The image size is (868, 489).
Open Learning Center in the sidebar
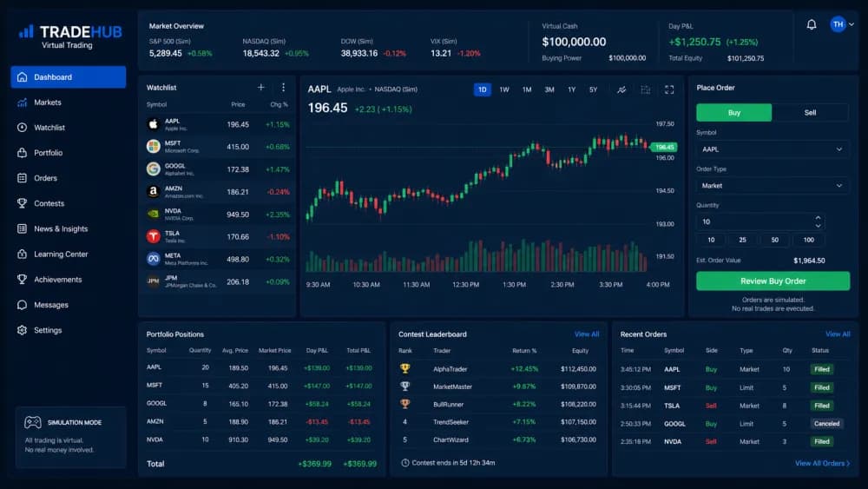[x=68, y=254]
